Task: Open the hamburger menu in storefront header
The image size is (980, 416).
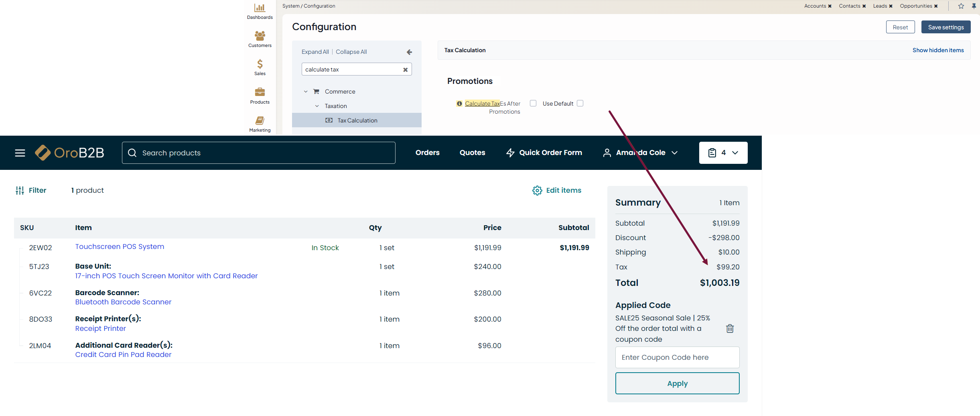Action: point(20,153)
